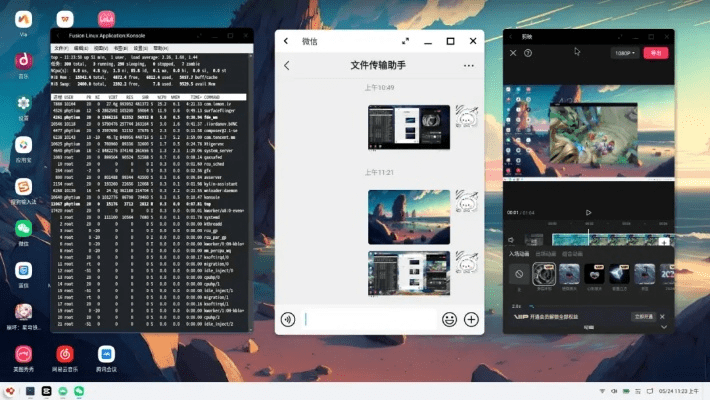Screen dimensions: 710x400
Task: Click the voice input icon in WeChat
Action: pos(288,320)
